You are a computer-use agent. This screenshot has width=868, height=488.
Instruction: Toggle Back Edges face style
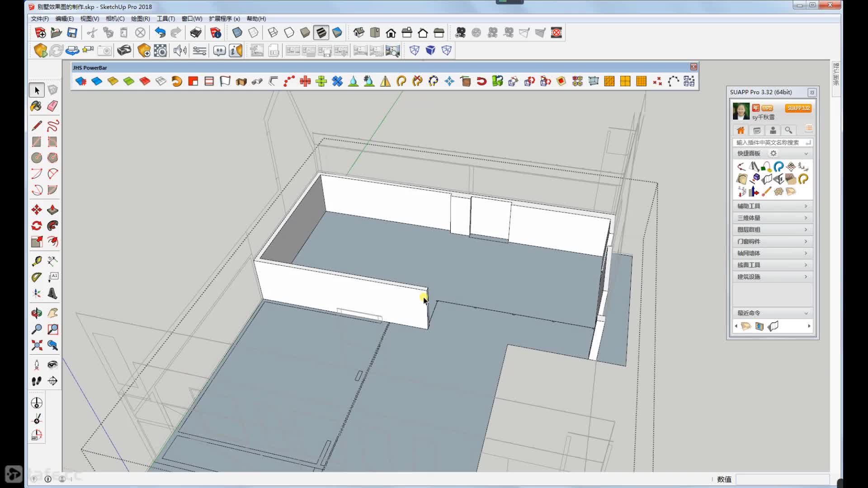click(x=253, y=33)
